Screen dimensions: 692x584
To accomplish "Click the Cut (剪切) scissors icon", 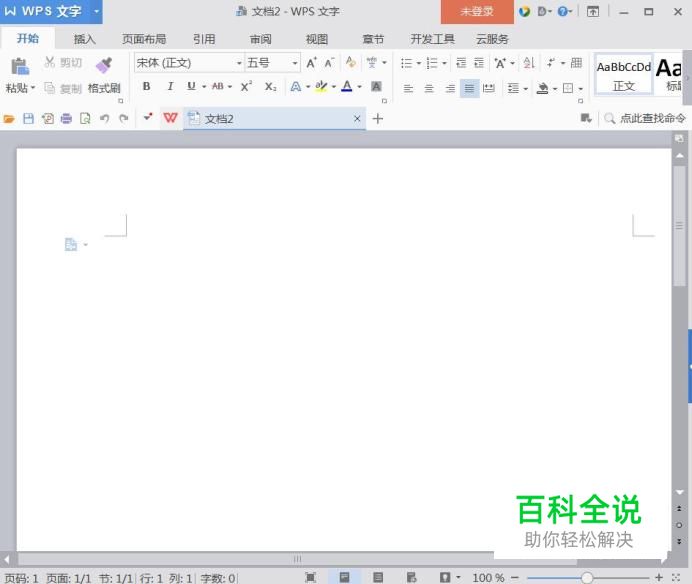I will click(49, 62).
